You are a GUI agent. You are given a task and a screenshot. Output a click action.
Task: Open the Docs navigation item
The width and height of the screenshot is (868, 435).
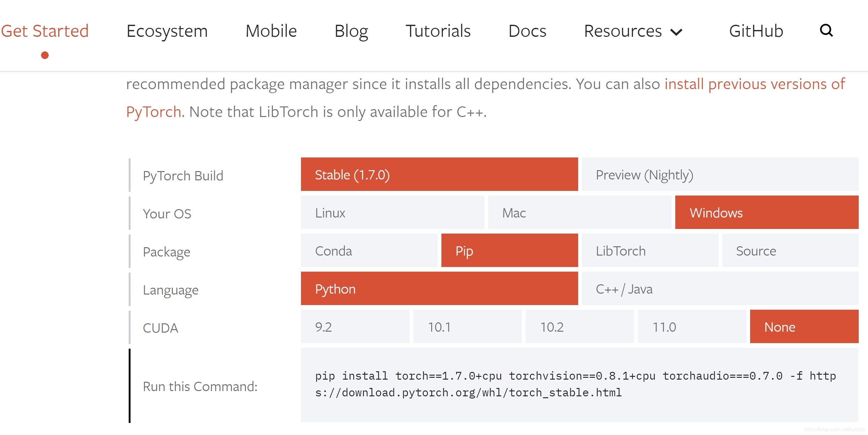click(527, 31)
